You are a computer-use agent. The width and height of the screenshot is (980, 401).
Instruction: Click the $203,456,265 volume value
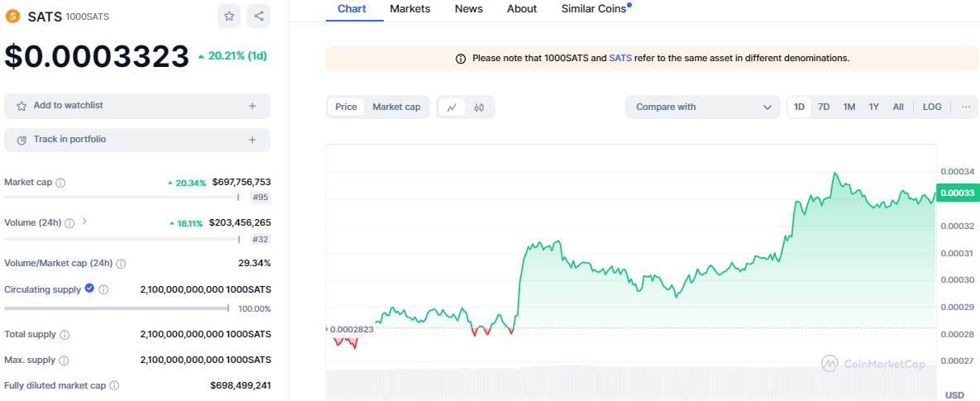coord(240,222)
